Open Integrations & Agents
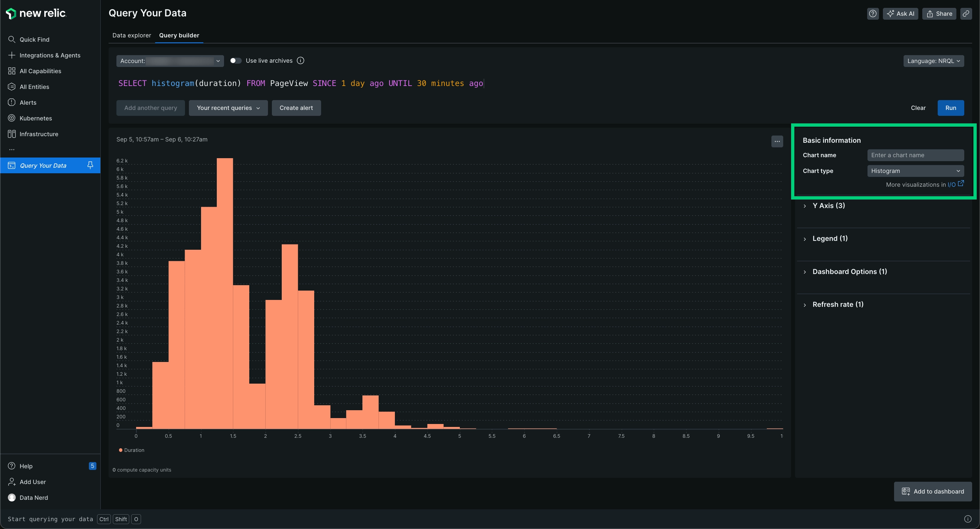The height and width of the screenshot is (529, 980). (50, 55)
